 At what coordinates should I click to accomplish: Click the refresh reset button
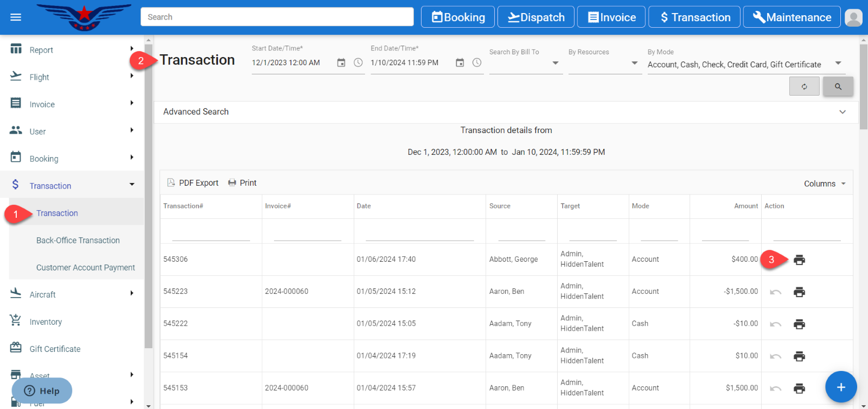click(804, 86)
